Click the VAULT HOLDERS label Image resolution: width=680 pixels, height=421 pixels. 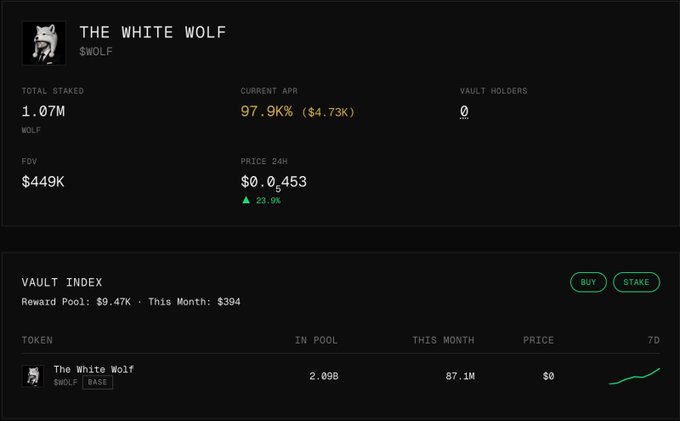pos(494,91)
